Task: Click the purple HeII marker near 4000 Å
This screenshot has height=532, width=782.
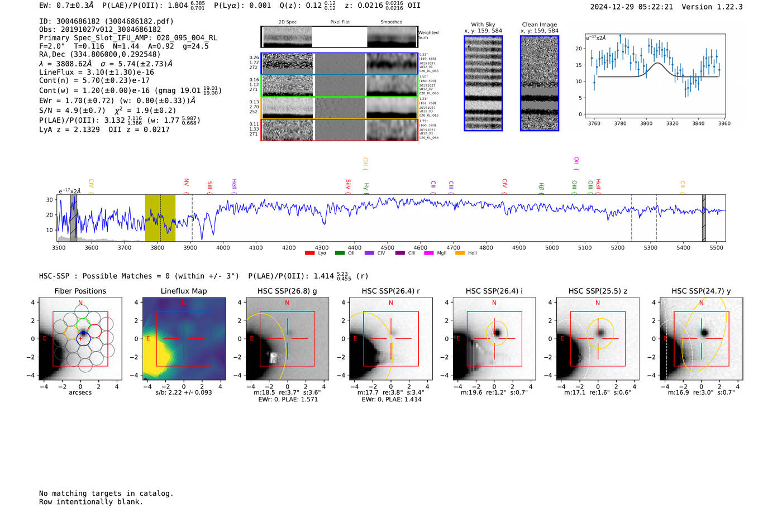Action: click(x=234, y=185)
